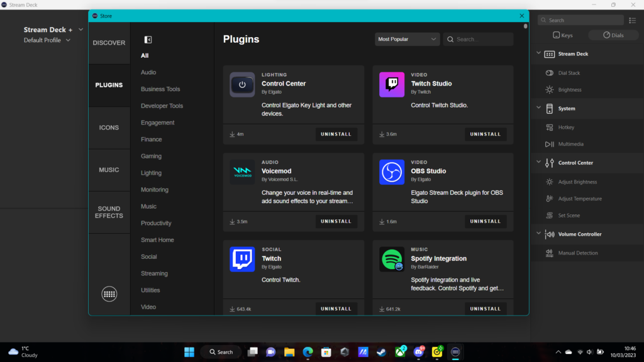Click the actions search field
This screenshot has height=362, width=644.
580,20
